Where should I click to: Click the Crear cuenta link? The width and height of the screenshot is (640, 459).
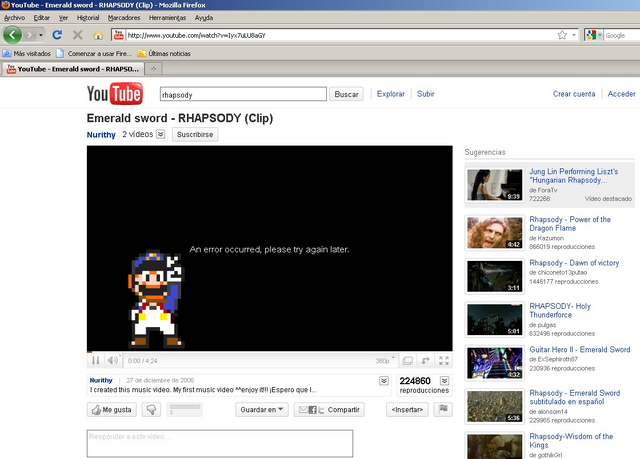[x=574, y=94]
